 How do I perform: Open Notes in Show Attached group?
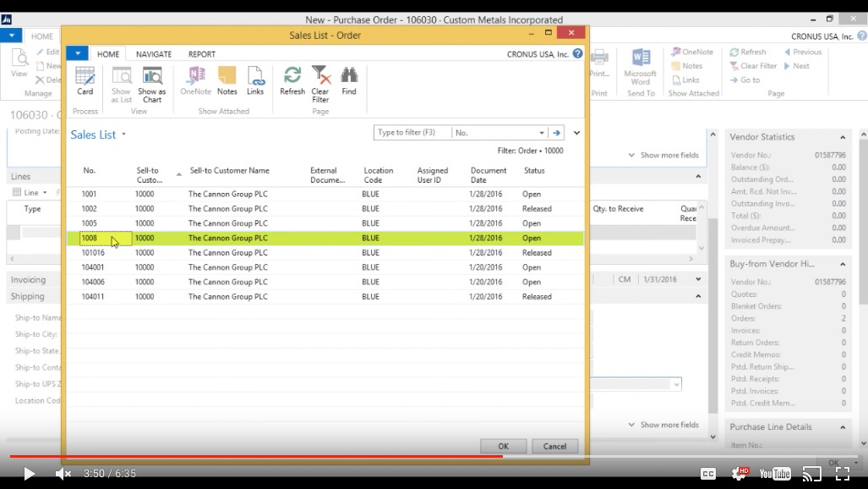click(x=227, y=80)
